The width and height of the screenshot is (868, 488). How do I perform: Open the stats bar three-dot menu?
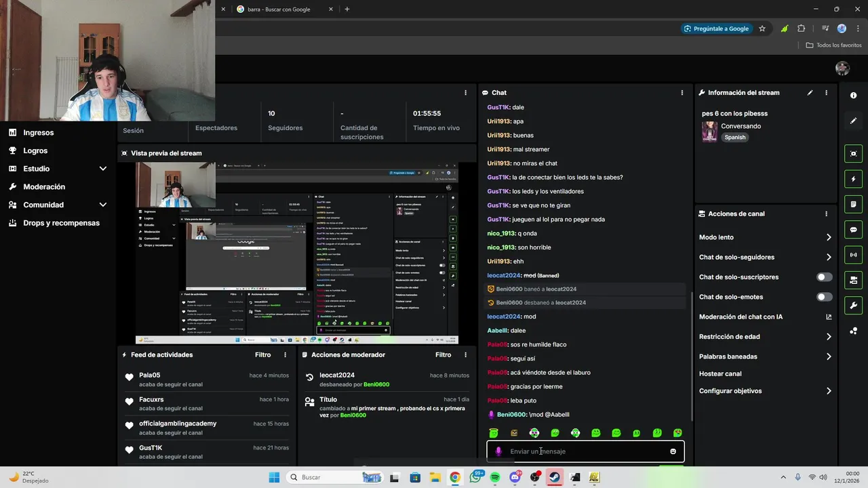click(465, 93)
